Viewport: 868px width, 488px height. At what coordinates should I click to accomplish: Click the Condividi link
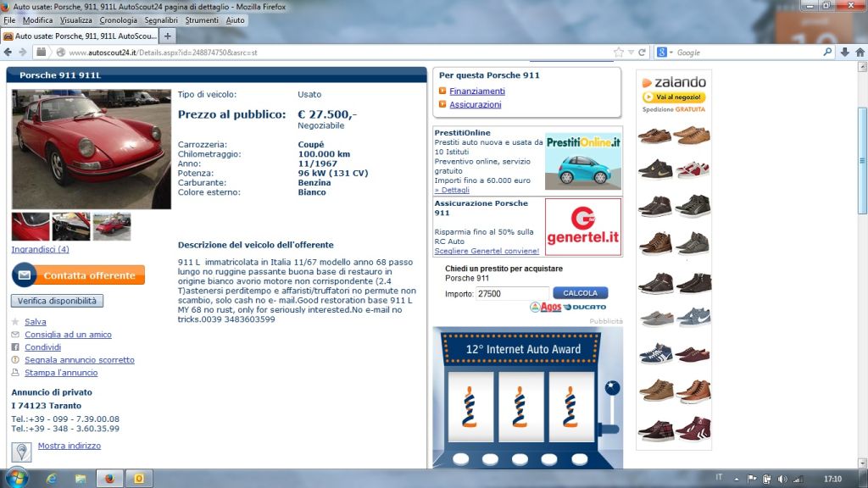point(42,347)
